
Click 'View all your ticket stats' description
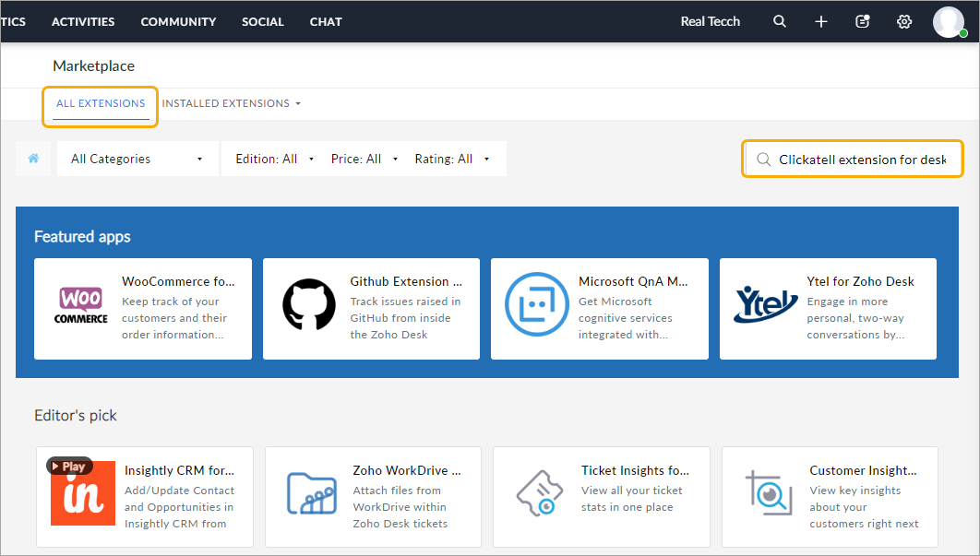(632, 499)
